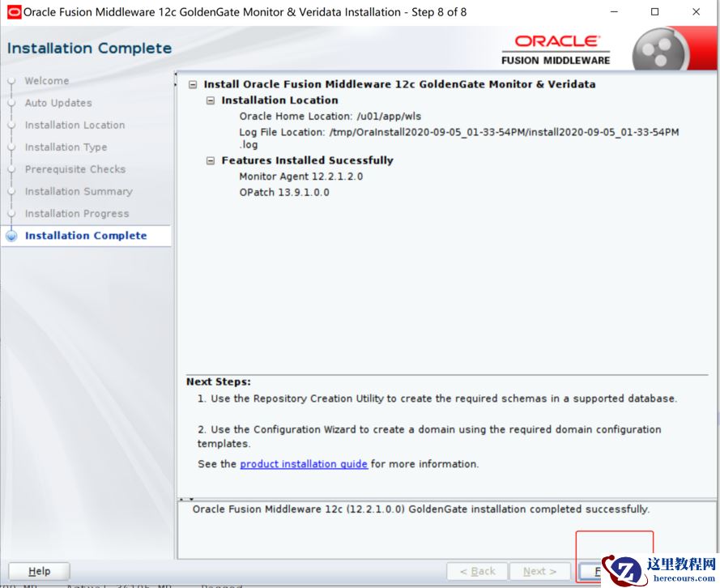Image resolution: width=720 pixels, height=588 pixels.
Task: Open the product installation guide link
Action: click(304, 464)
